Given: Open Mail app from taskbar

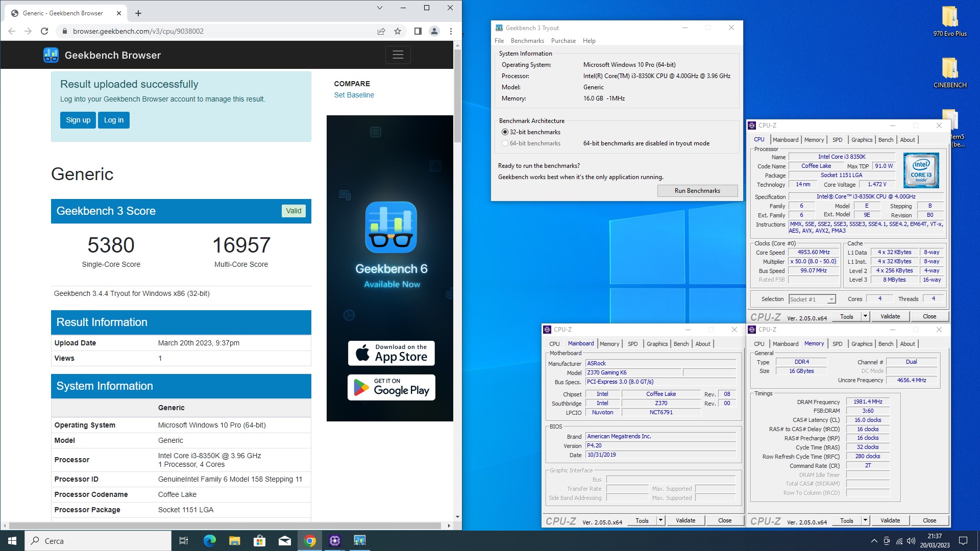Looking at the screenshot, I should tap(285, 541).
